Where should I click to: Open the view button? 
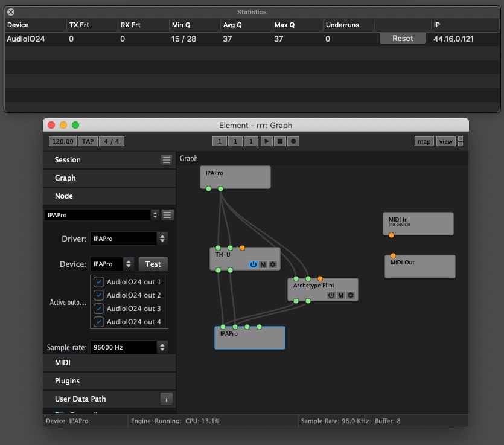446,141
